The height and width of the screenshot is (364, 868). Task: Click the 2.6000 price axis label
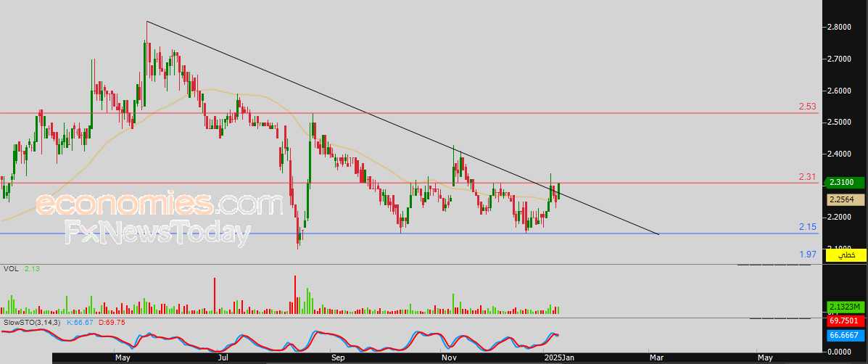(840, 90)
